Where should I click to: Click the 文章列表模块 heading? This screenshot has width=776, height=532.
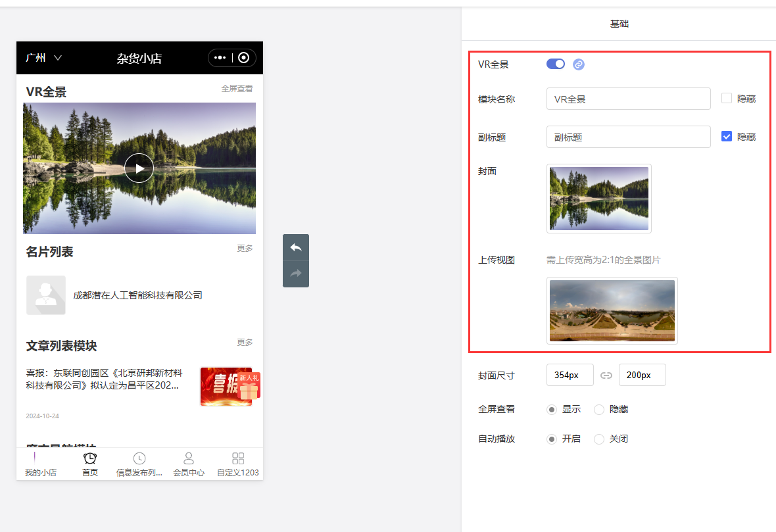(61, 346)
